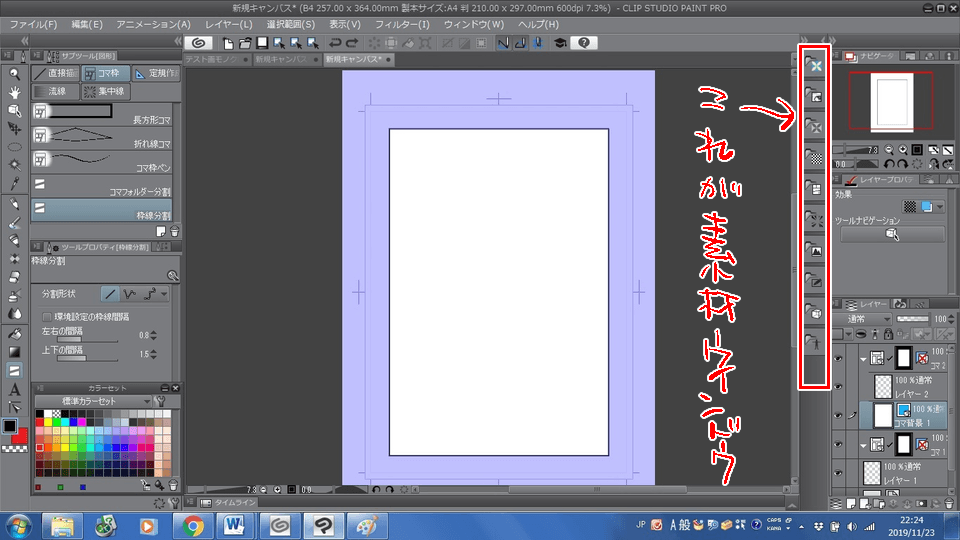960x540 pixels.
Task: Click the Undo arrow
Action: pyautogui.click(x=335, y=43)
